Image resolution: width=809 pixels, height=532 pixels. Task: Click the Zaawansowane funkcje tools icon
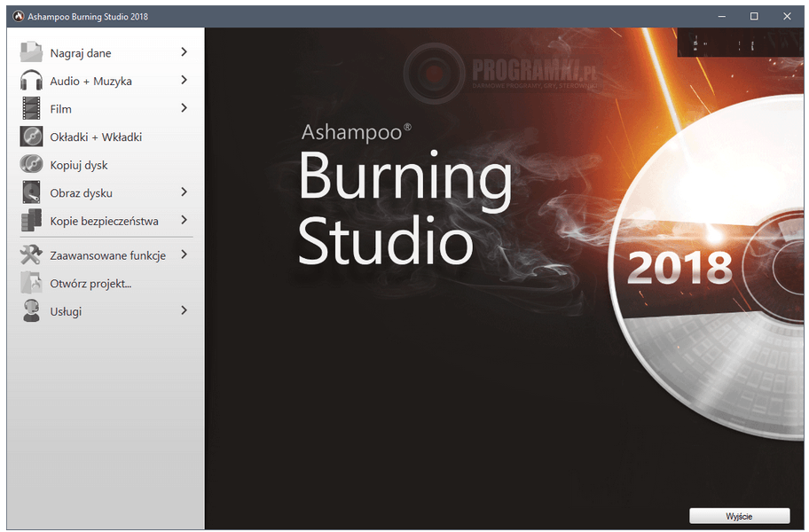tap(31, 254)
